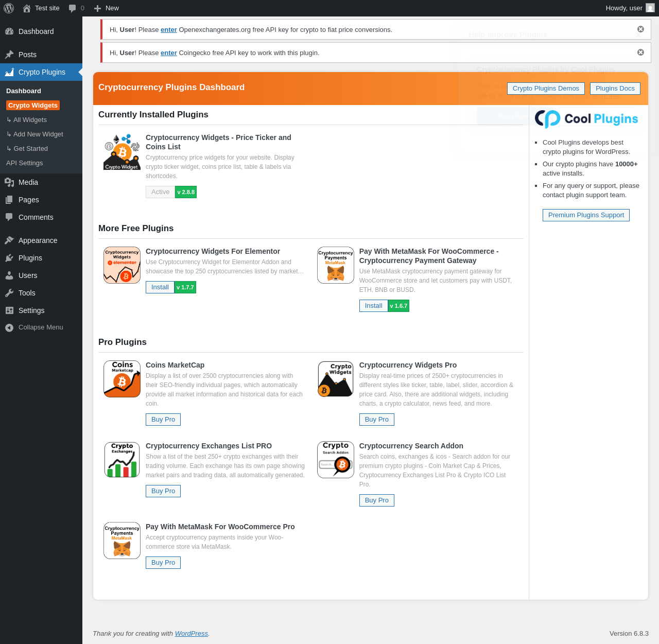Click the Crypto Widgets orange label
Screen dimensions: 659x644
33,106
